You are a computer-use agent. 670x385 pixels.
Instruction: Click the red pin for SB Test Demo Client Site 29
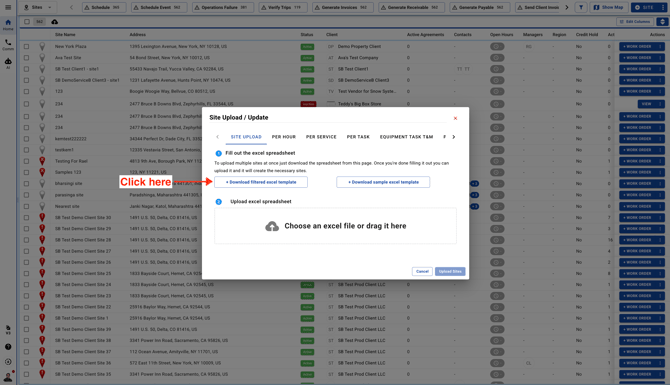click(42, 228)
